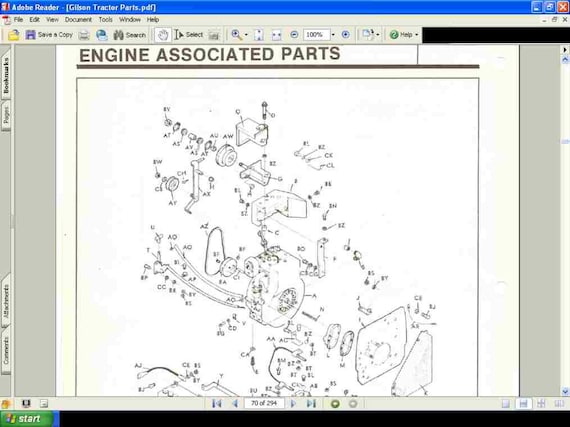This screenshot has height=427, width=570.
Task: Click the Save a Copy button
Action: [49, 35]
